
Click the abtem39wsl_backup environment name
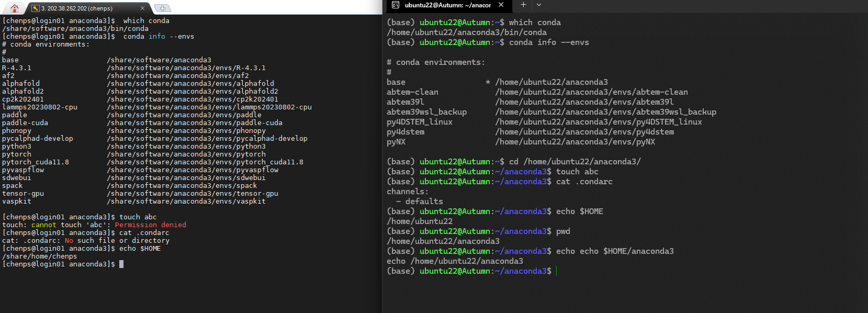coord(426,112)
